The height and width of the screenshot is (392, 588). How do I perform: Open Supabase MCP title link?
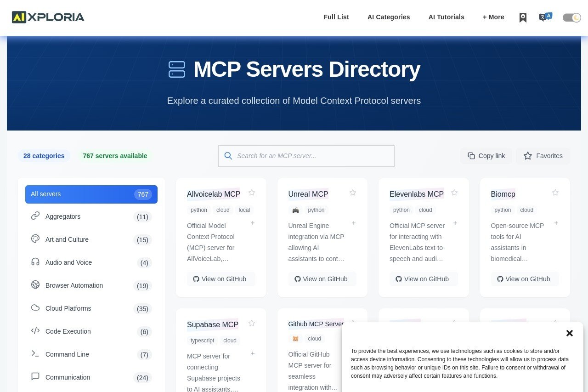pyautogui.click(x=213, y=325)
